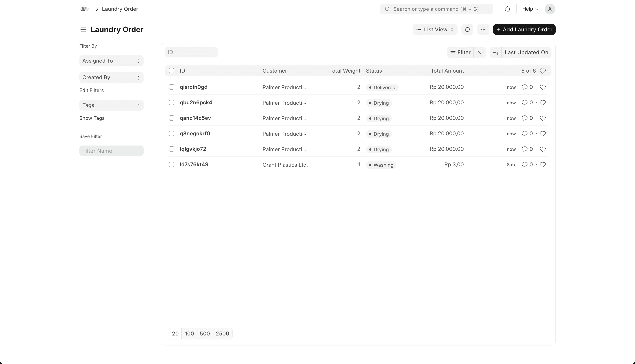Open the three-dots more options menu

pos(483,29)
